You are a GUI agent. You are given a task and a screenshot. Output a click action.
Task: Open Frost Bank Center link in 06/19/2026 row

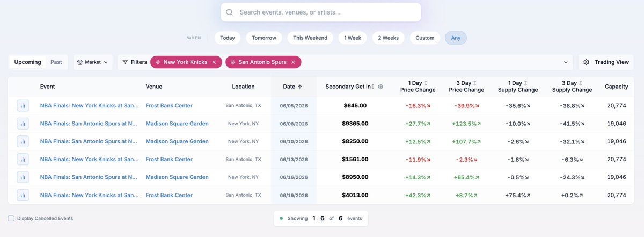point(169,196)
